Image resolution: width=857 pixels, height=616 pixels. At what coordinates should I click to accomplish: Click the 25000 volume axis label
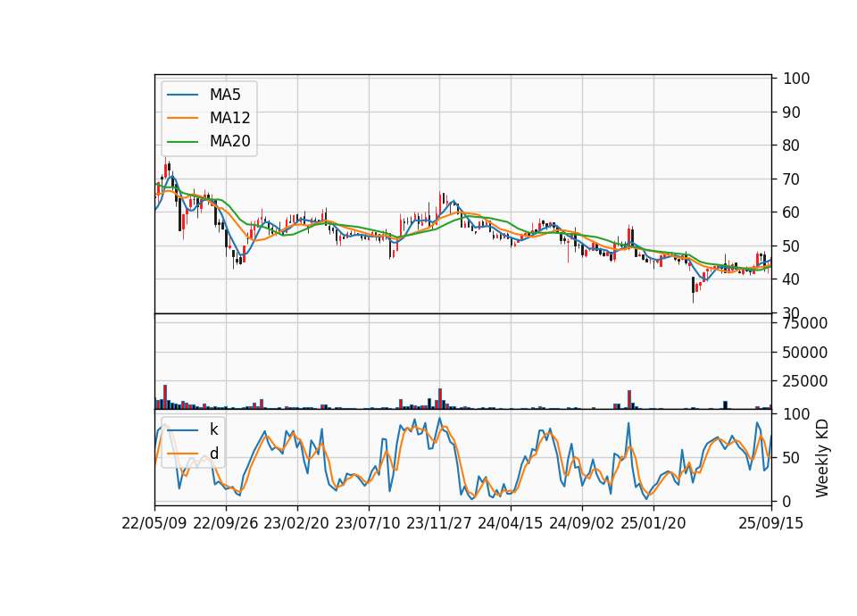[805, 381]
